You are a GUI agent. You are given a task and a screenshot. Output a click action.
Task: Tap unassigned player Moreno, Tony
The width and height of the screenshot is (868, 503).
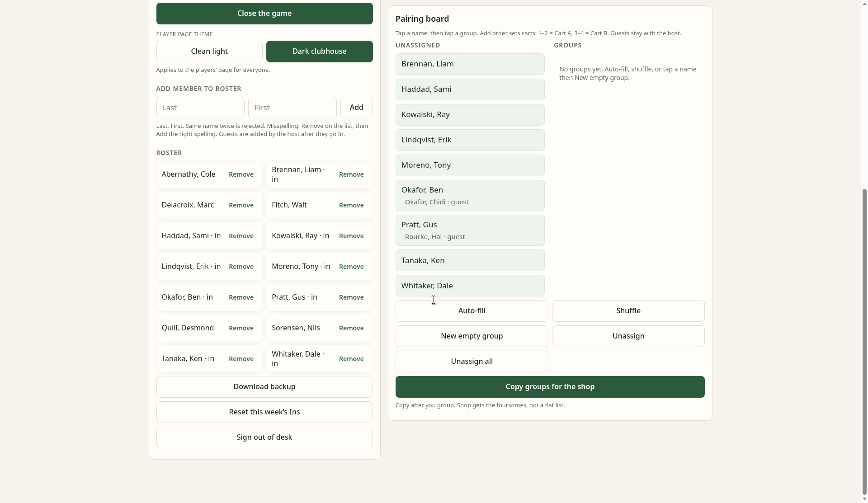(x=470, y=165)
